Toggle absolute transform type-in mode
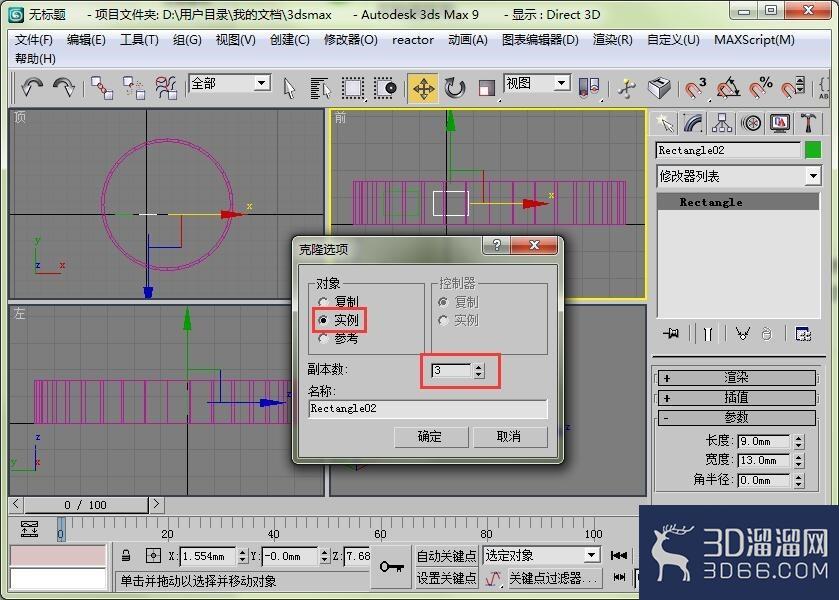Viewport: 839px width, 600px height. pos(153,556)
